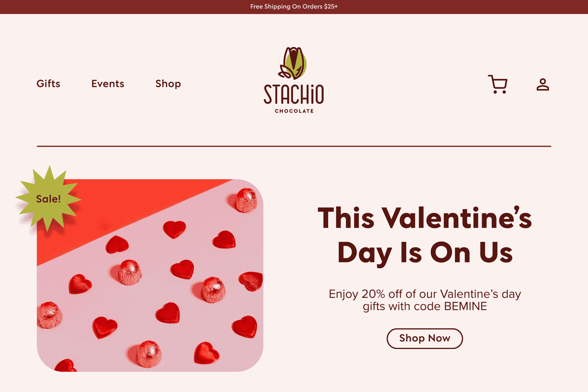Click the STACHiO wordmark
This screenshot has height=392, width=588.
pyautogui.click(x=294, y=94)
